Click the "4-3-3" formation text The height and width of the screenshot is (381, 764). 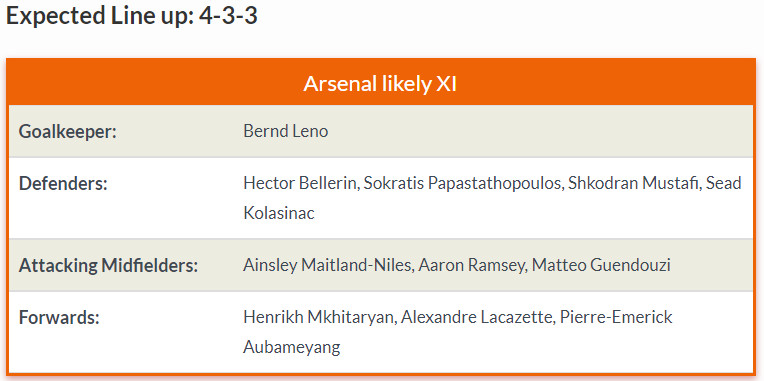(228, 16)
